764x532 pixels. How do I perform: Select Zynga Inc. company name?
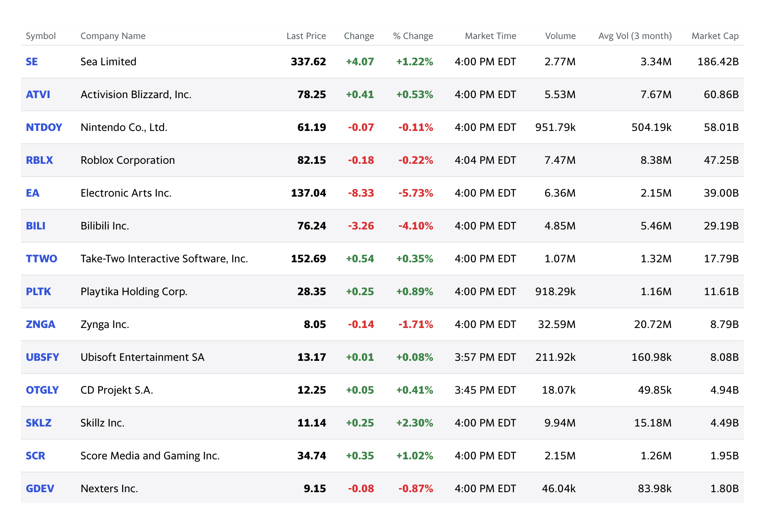pyautogui.click(x=105, y=324)
